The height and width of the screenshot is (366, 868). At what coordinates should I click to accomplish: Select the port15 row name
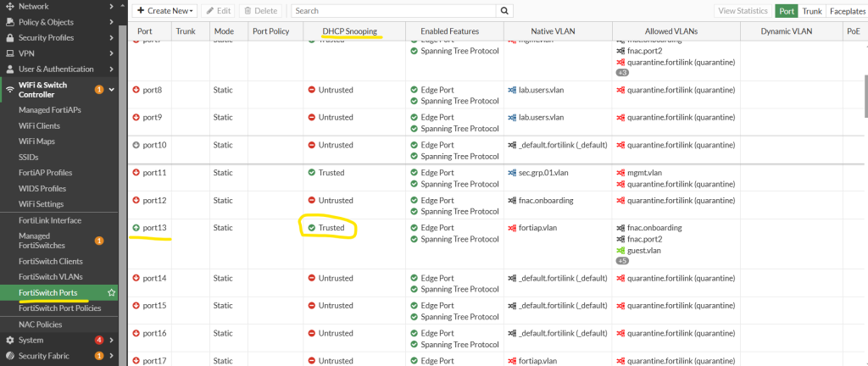154,306
